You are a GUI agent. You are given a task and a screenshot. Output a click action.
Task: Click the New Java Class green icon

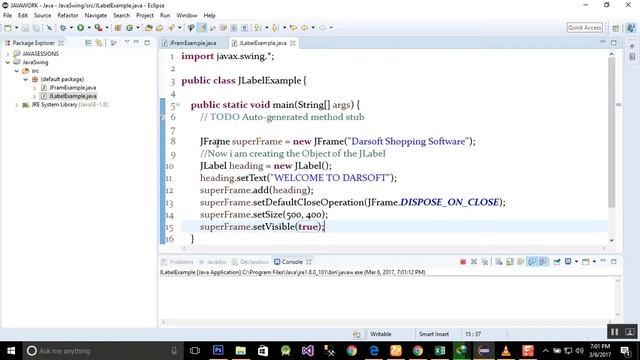click(129, 28)
